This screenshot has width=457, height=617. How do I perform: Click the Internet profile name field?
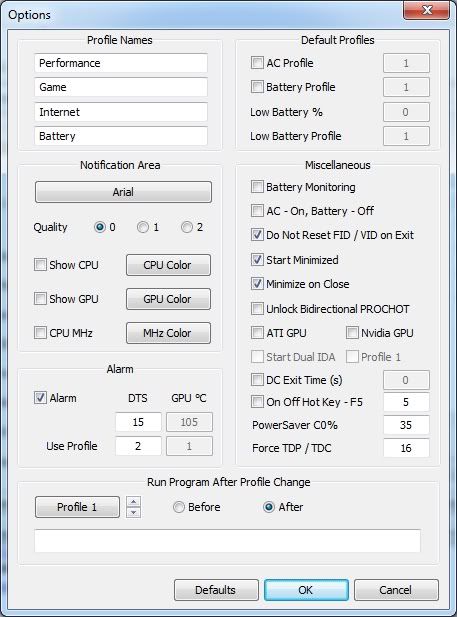pos(121,112)
